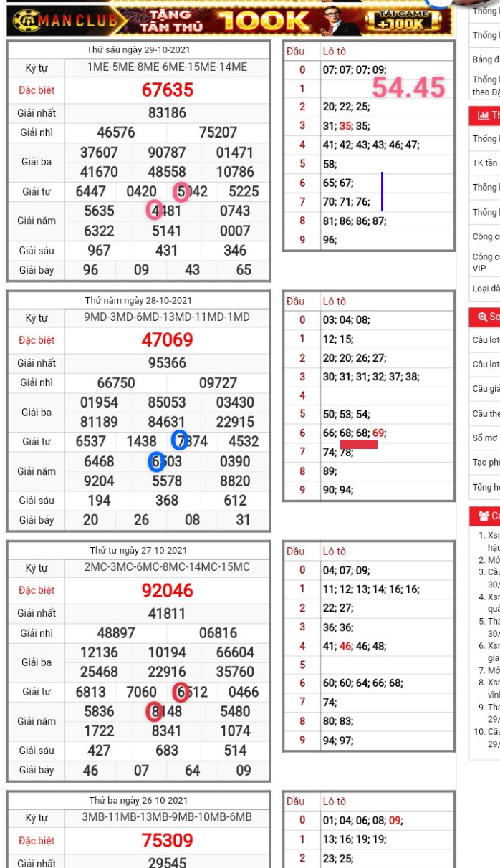500x868 pixels.
Task: Select header 'Thứ tư ngày 27-10-2021'
Action: 138,550
